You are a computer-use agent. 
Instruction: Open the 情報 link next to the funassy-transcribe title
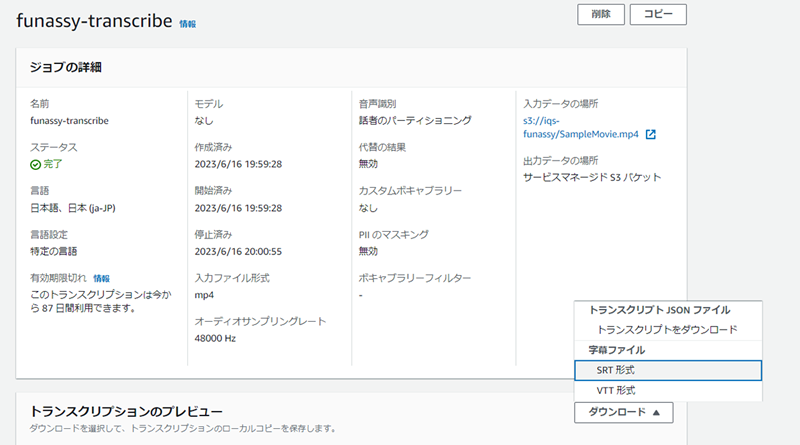[187, 24]
